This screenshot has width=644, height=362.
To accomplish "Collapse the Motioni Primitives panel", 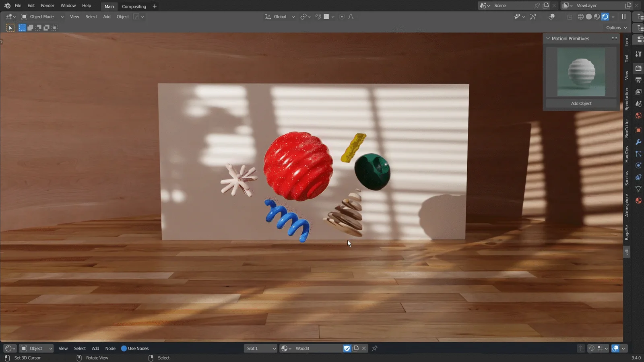I will pos(548,38).
